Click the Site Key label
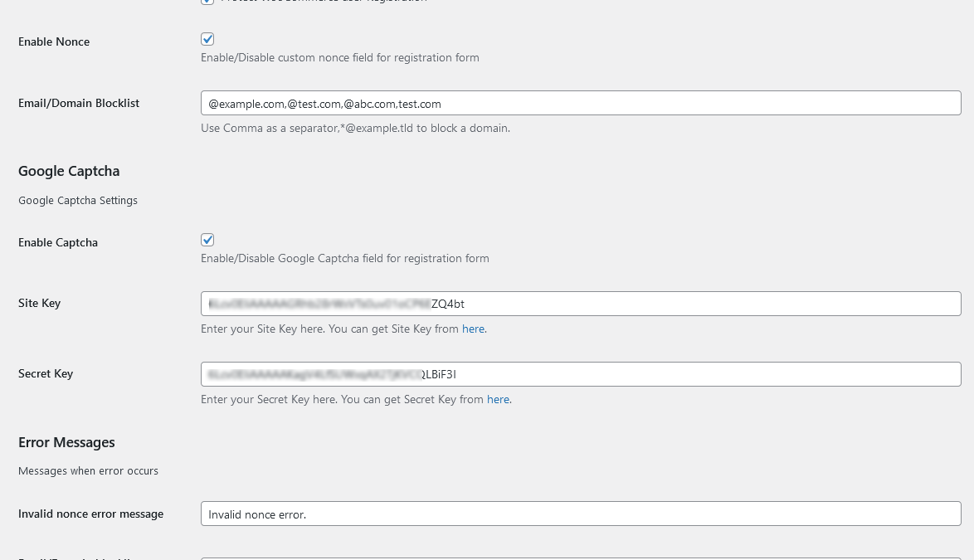 tap(39, 303)
